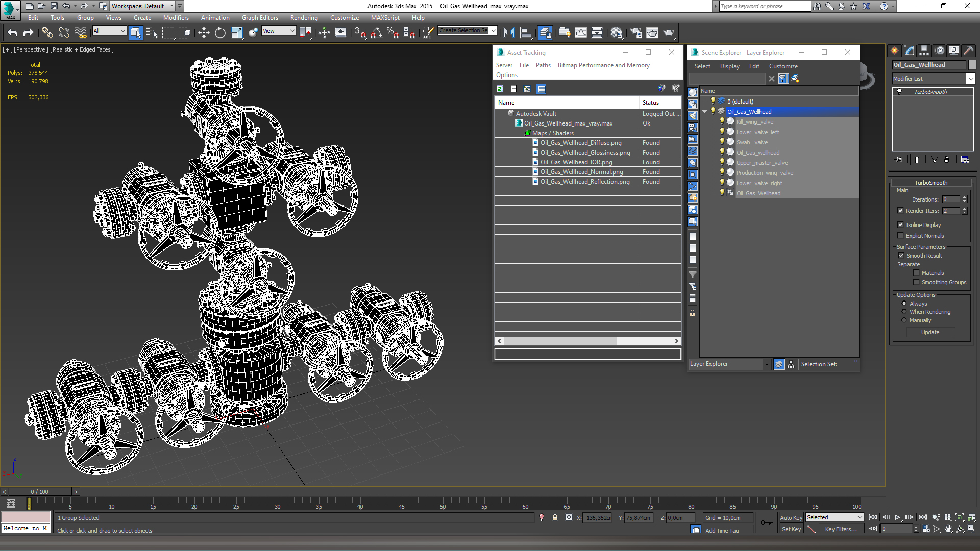Open the selection filter All dropdown
980x551 pixels.
click(x=122, y=31)
